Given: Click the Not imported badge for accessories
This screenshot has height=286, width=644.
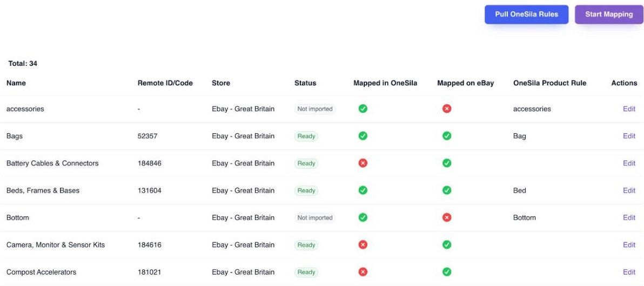Looking at the screenshot, I should coord(314,109).
